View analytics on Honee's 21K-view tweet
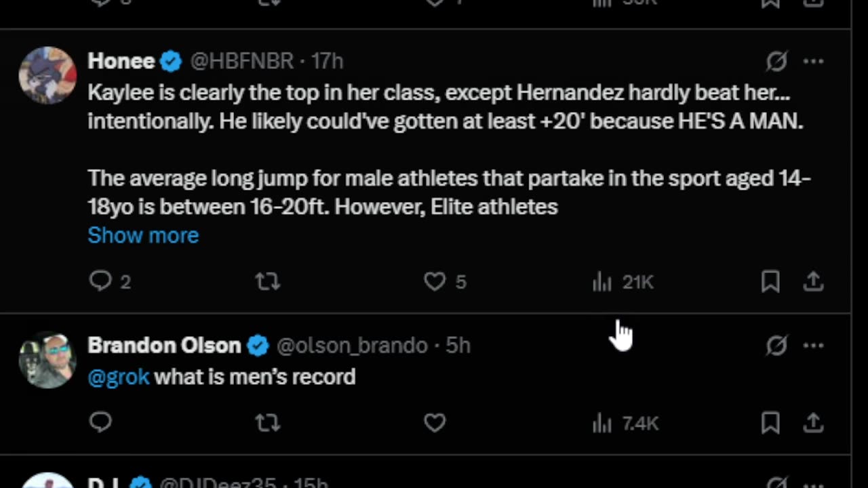The image size is (868, 488). [x=623, y=282]
